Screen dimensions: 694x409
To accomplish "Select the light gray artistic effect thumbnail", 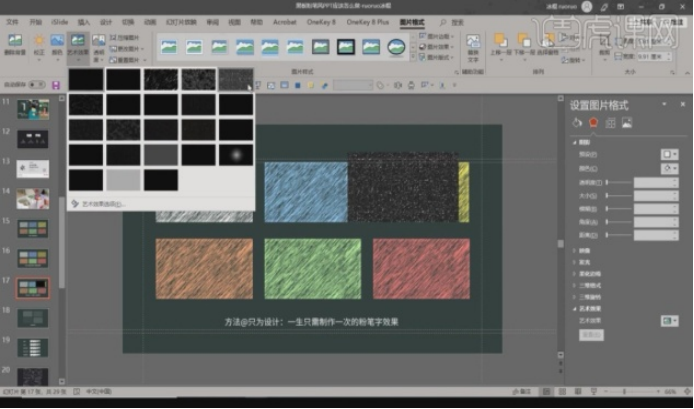I will click(123, 180).
